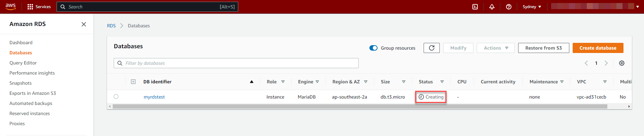Click the AWS top search field

click(147, 7)
